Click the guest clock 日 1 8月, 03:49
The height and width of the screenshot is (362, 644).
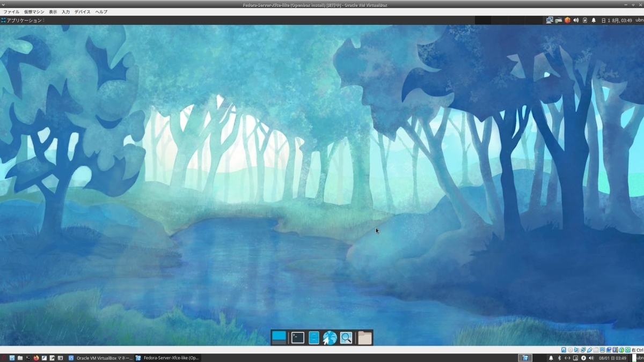617,20
